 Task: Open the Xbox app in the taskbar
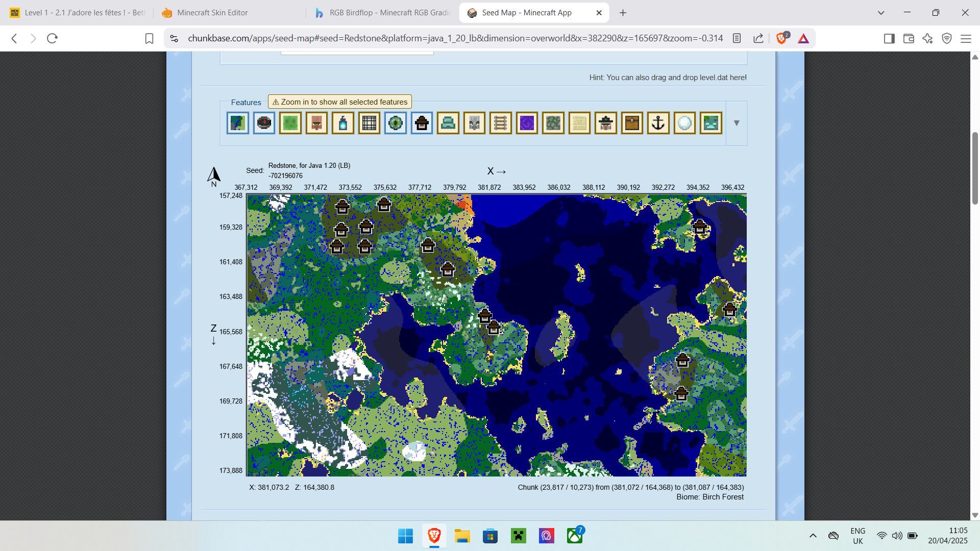point(575,536)
